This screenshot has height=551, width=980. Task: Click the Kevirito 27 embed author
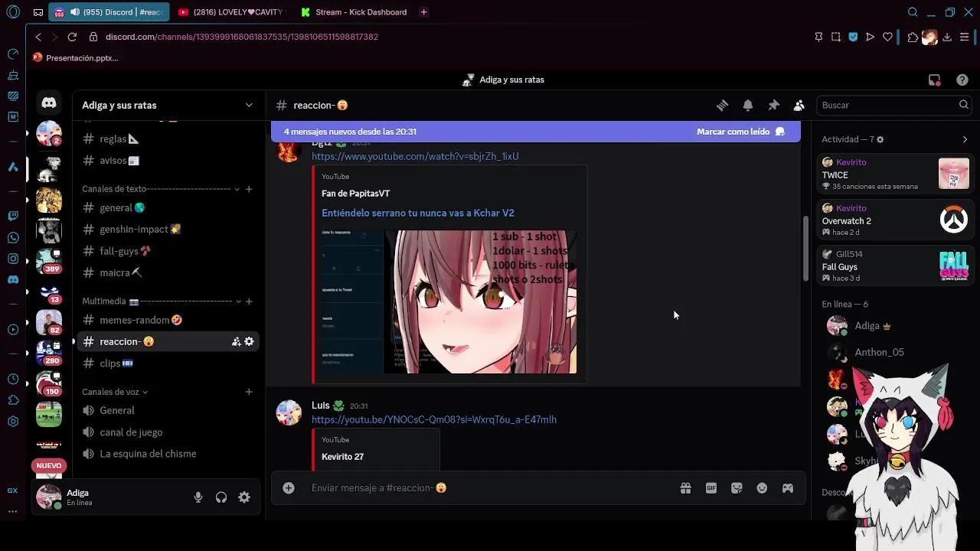tap(342, 457)
